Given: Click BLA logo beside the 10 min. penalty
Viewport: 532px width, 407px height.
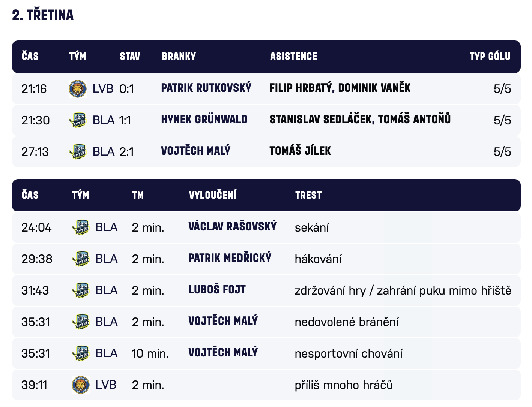Looking at the screenshot, I should click(81, 353).
